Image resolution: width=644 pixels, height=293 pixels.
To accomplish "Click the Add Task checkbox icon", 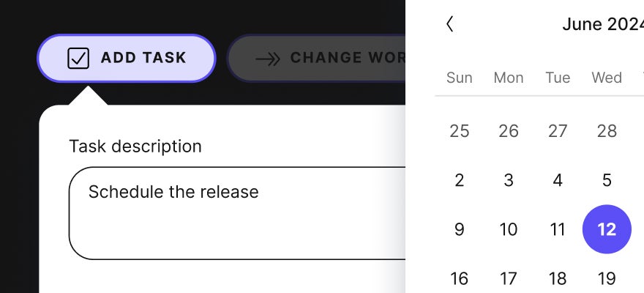I will click(x=78, y=58).
